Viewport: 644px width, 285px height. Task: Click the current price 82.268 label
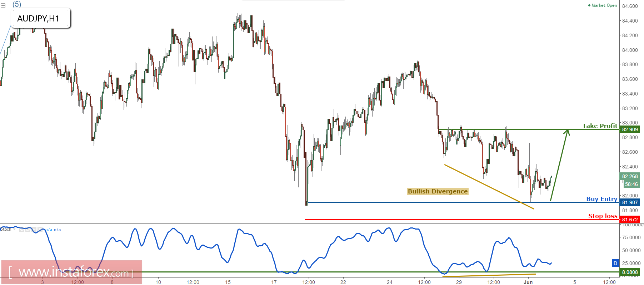pos(630,176)
